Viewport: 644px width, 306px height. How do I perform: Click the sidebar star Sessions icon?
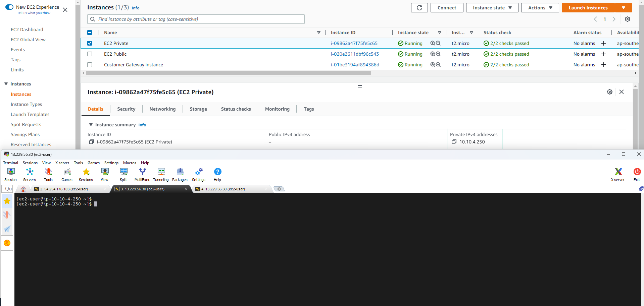click(7, 201)
